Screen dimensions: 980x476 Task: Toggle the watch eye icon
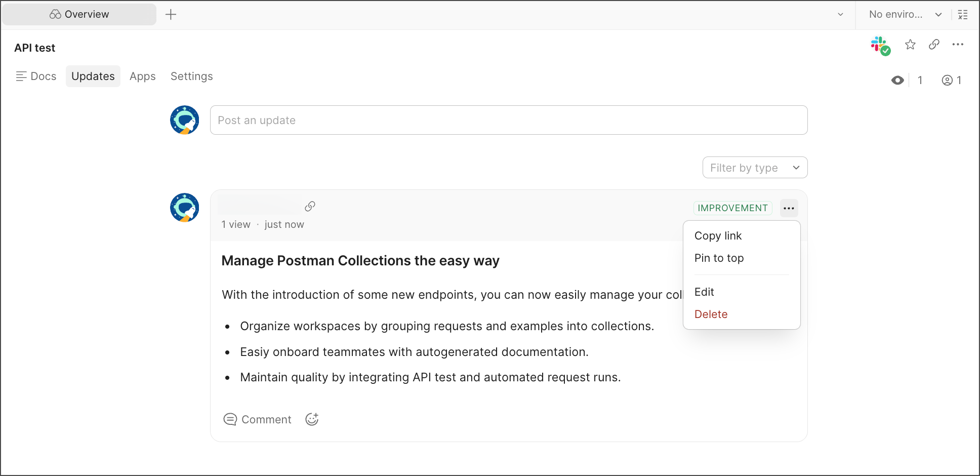click(x=897, y=80)
